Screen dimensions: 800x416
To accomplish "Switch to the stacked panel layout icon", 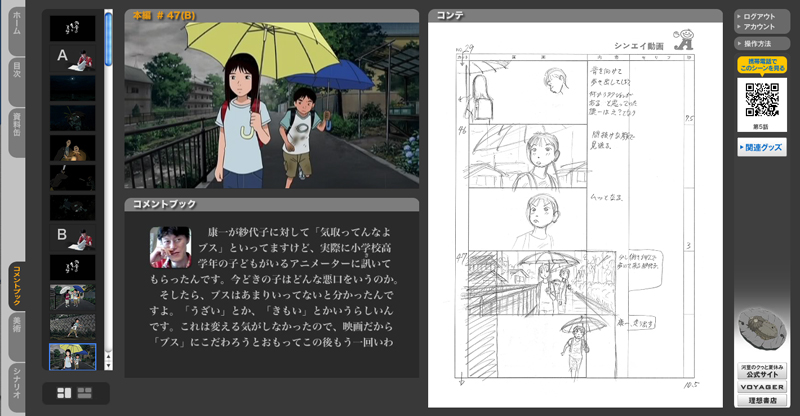I will click(84, 393).
